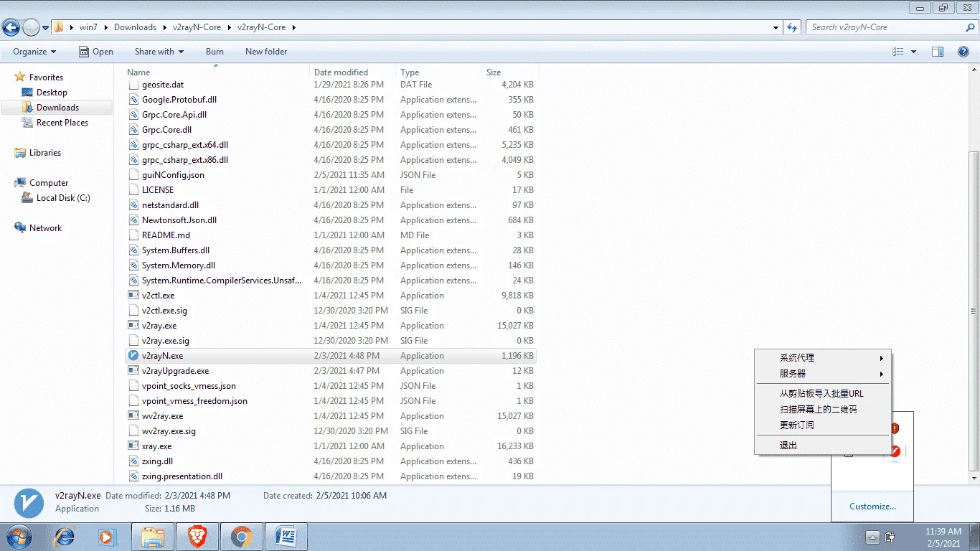
Task: Click the Burn toolbar button
Action: tap(215, 52)
